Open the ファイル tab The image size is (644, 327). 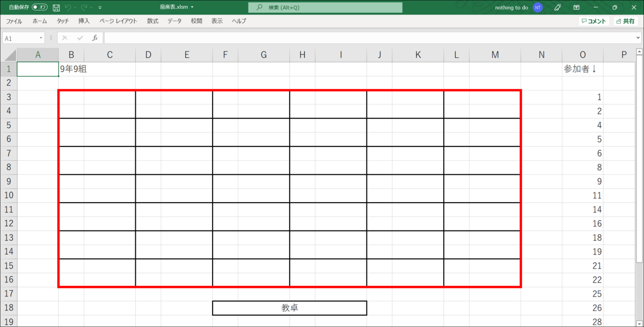tap(14, 21)
